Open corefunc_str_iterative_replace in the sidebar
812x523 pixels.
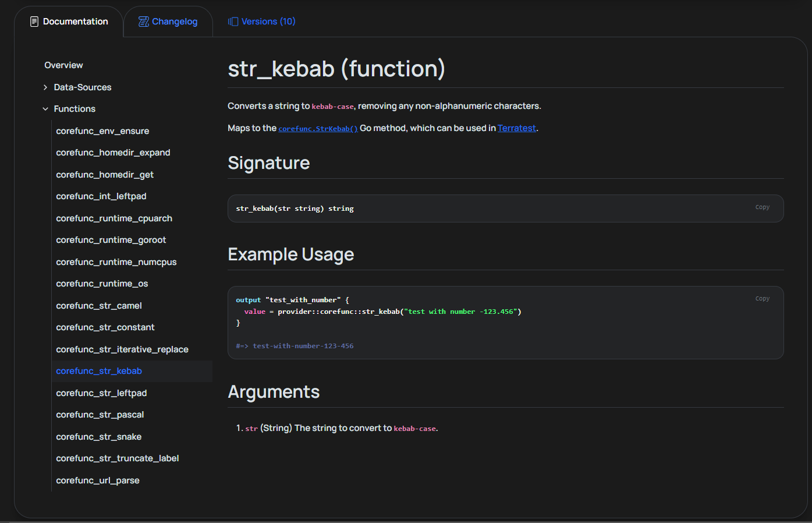pyautogui.click(x=122, y=349)
